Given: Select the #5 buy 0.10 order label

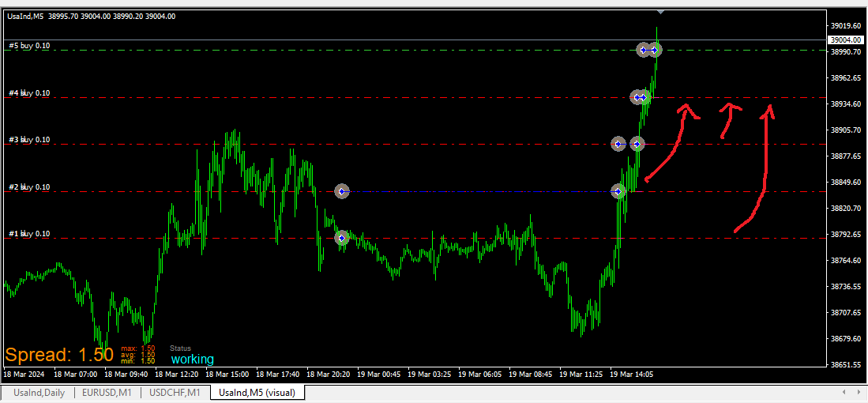Looking at the screenshot, I should (x=29, y=45).
